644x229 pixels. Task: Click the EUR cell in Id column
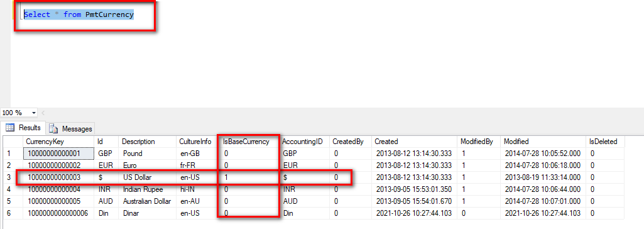106,165
